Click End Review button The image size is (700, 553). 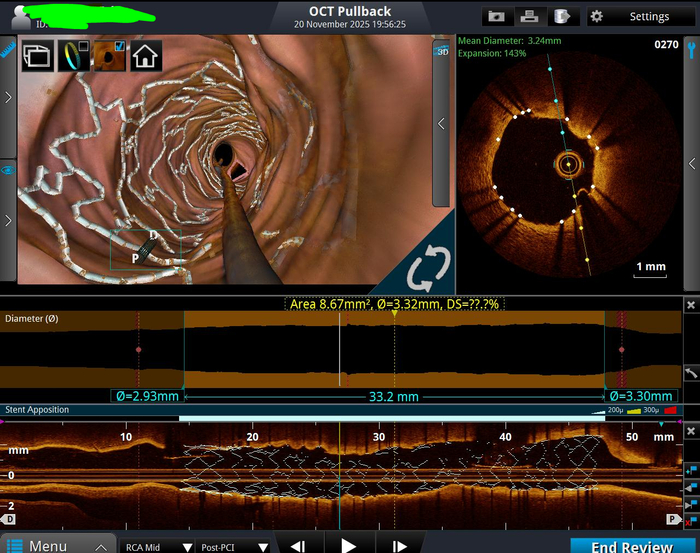point(631,546)
